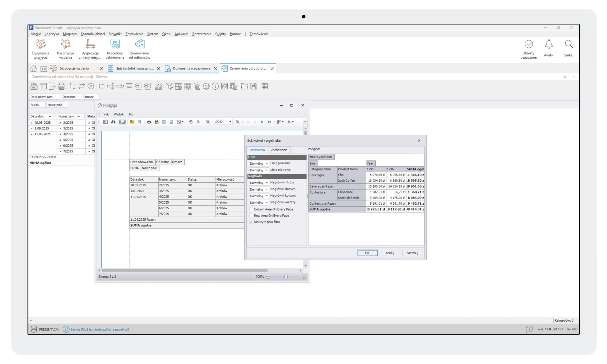Click the binoculars search icon in preview toolbar
Viewport: 607px width, 364px height.
[x=113, y=122]
